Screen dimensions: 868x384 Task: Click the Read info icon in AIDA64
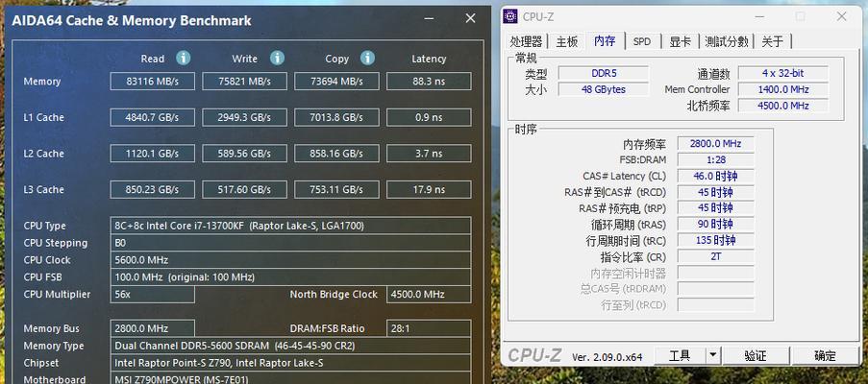pos(184,58)
